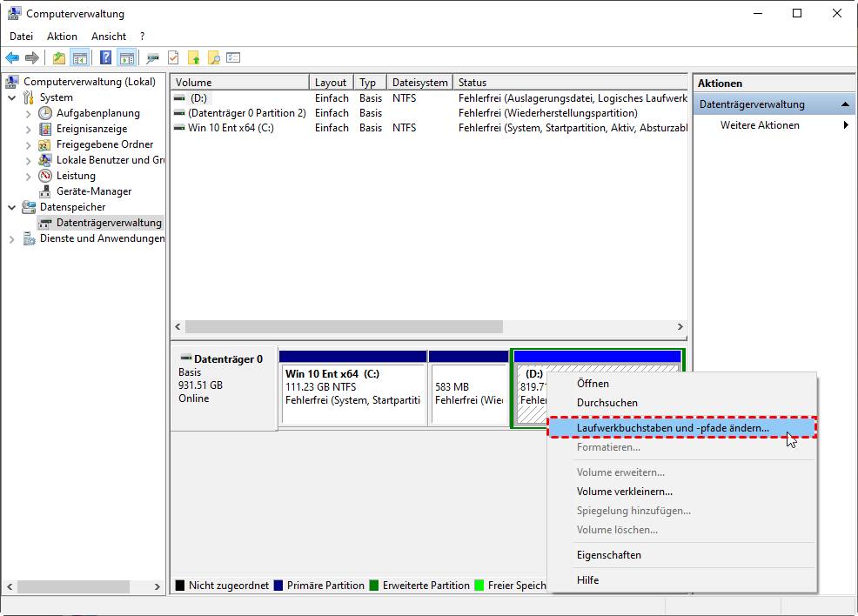
Task: Open the Aktion menu
Action: 62,37
